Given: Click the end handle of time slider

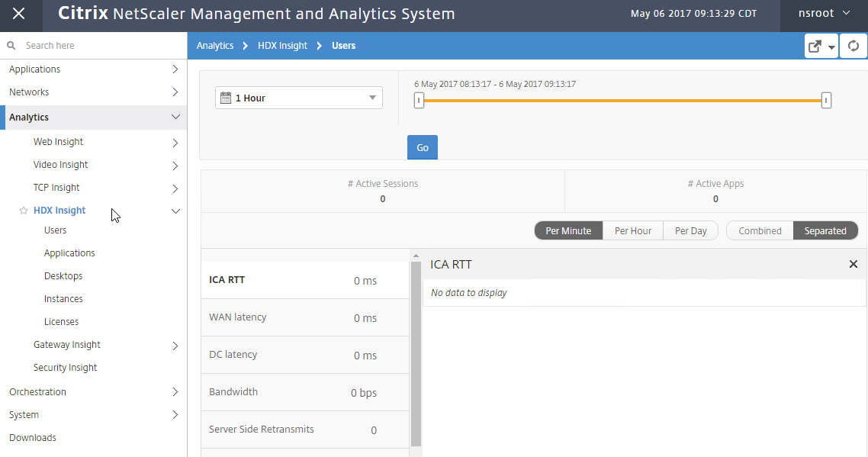Looking at the screenshot, I should coord(826,100).
